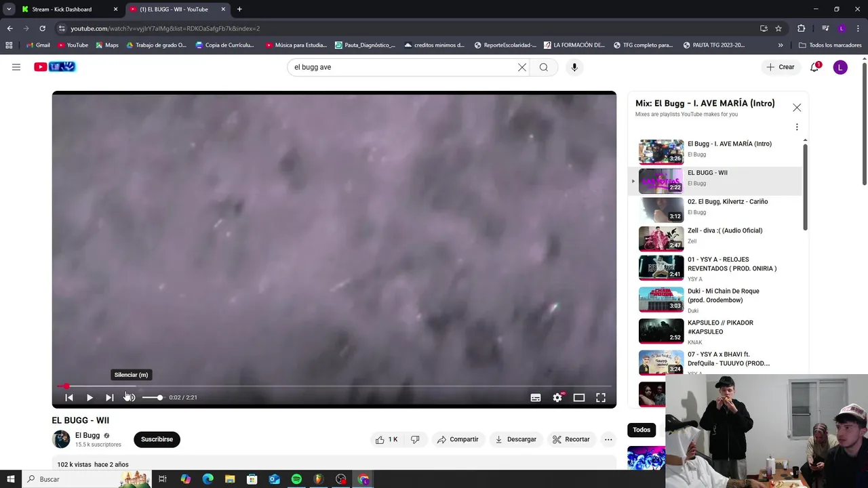Click the Mix playlist scrollbar
Viewport: 868px width, 488px height.
pos(805,186)
